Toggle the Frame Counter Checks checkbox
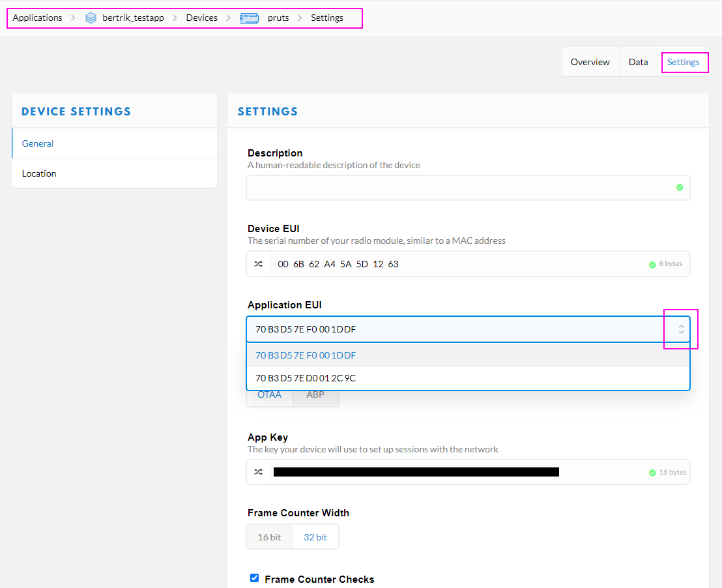Image resolution: width=722 pixels, height=588 pixels. click(255, 578)
